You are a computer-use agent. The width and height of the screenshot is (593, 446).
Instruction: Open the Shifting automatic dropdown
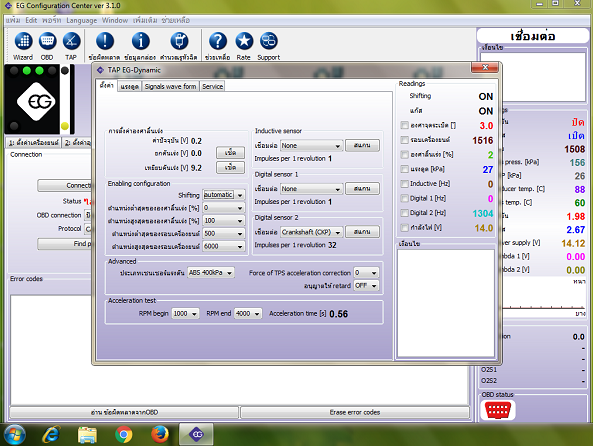click(x=224, y=195)
